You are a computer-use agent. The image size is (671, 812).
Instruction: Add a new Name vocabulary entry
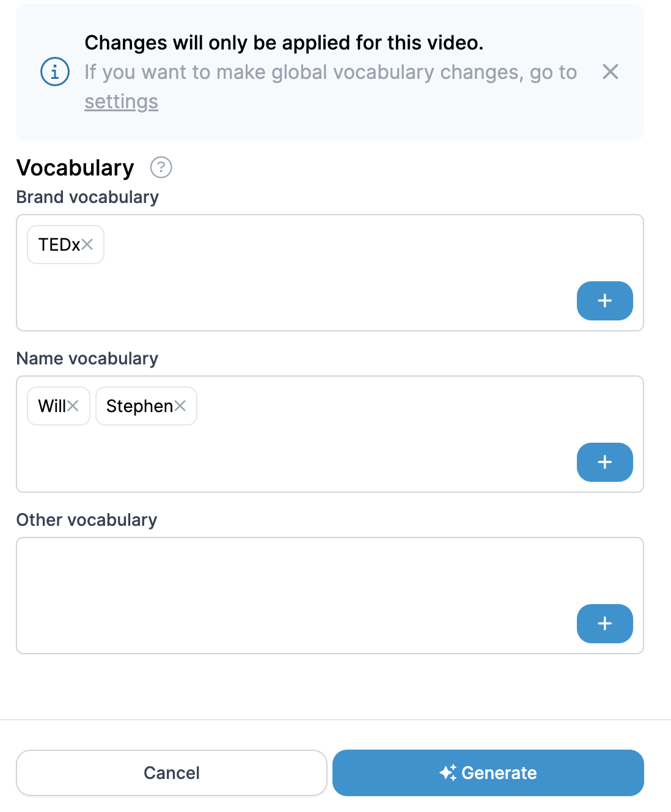click(x=604, y=462)
